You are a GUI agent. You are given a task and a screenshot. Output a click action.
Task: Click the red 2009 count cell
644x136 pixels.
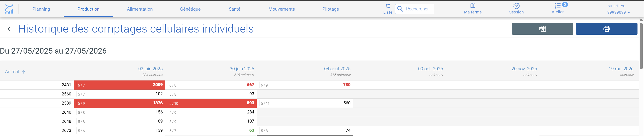119,85
